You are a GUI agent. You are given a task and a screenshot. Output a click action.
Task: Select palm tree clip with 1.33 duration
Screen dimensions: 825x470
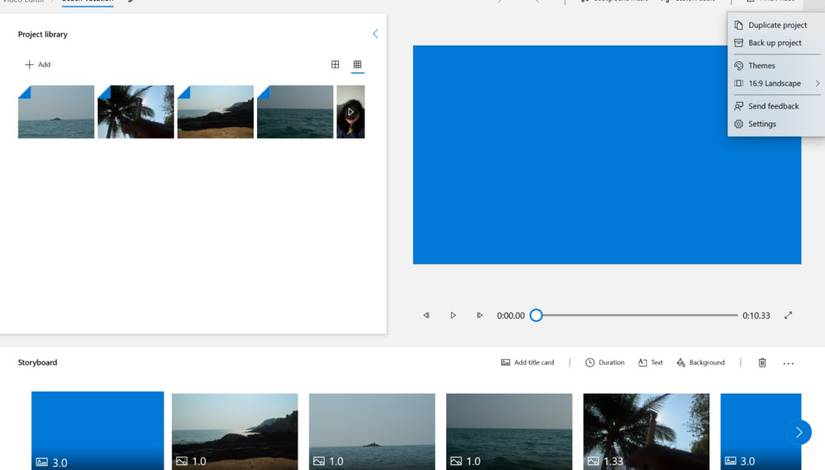tap(646, 432)
